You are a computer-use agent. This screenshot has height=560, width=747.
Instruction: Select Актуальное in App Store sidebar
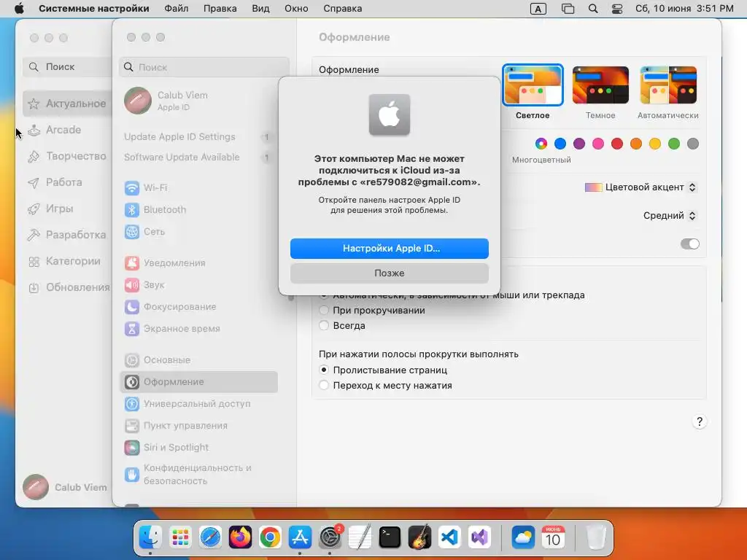coord(66,104)
